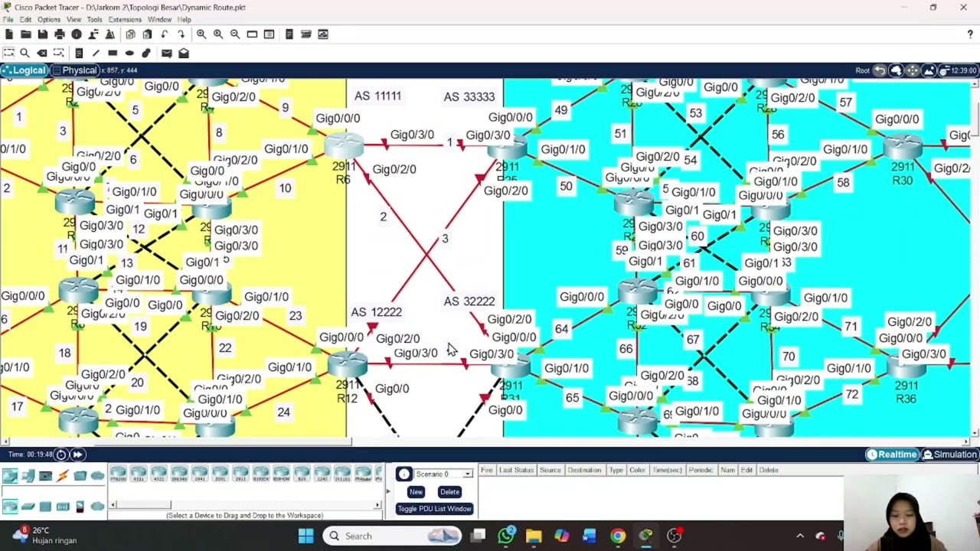The image size is (980, 551).
Task: Add a Complex PDU open envelope
Action: (x=184, y=53)
